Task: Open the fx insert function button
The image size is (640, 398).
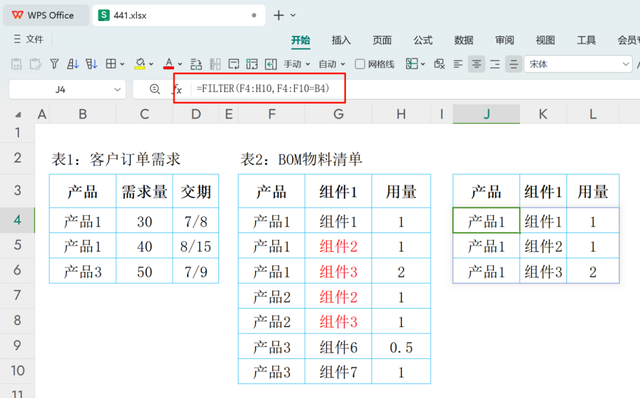Action: [x=178, y=89]
